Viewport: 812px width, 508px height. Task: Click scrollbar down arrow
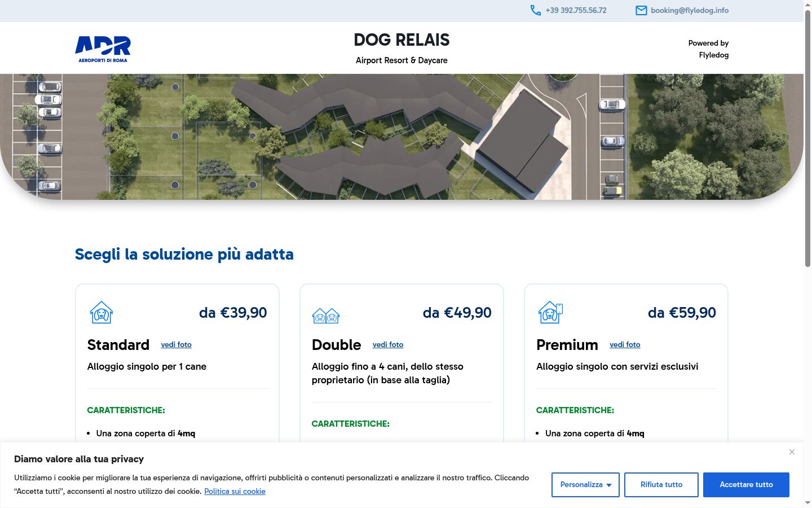[807, 502]
